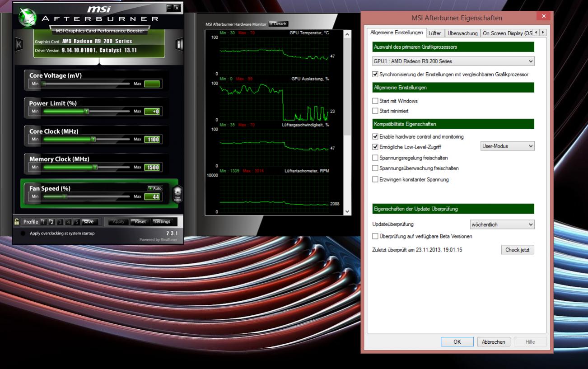Check Spannungsregelung freischalten
The image size is (588, 369).
pos(375,158)
